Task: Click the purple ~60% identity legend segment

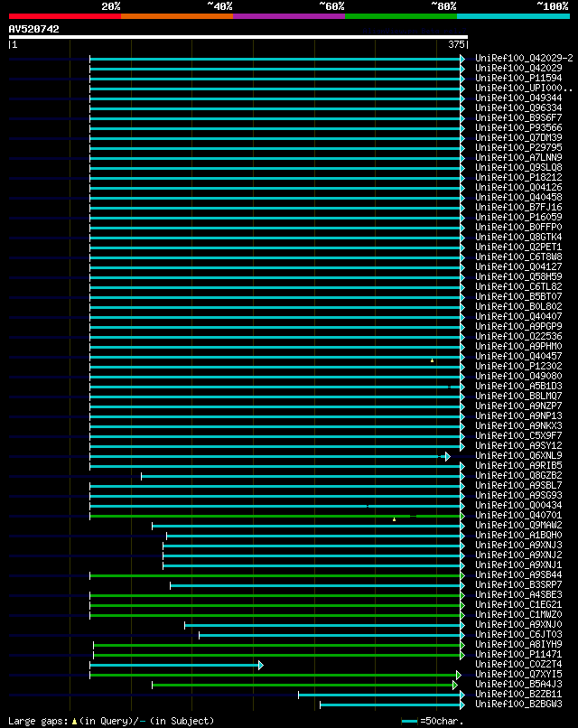Action: pos(289,16)
